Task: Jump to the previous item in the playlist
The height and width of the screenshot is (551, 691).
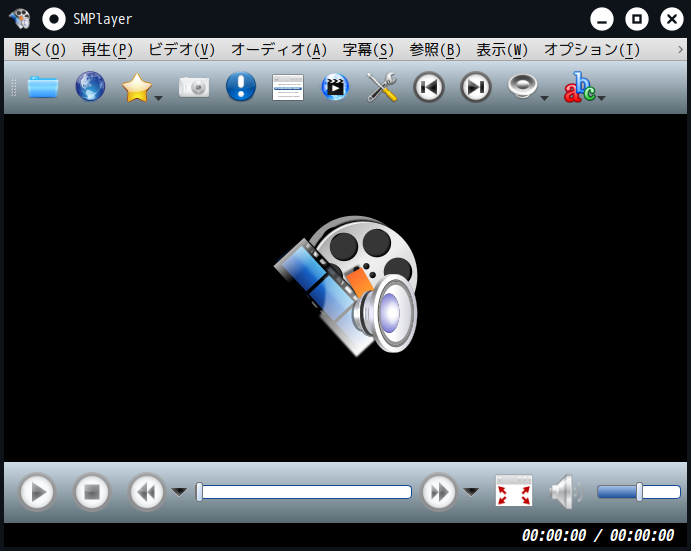Action: [429, 87]
